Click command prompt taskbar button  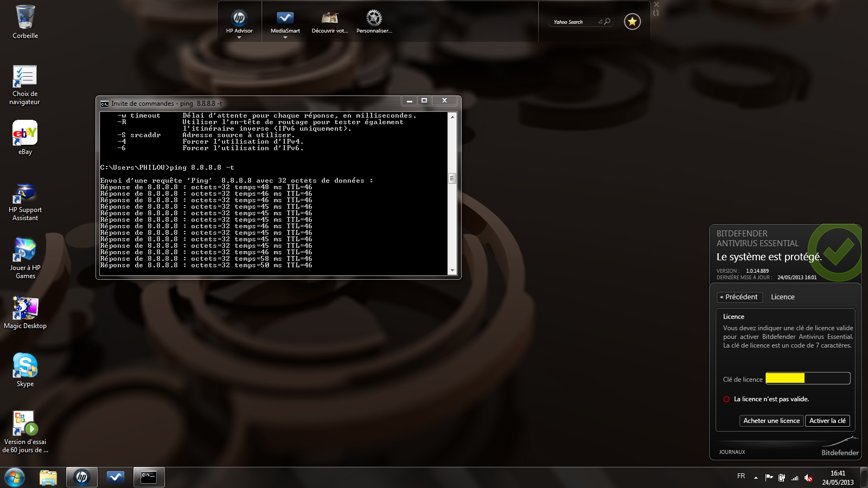click(149, 478)
